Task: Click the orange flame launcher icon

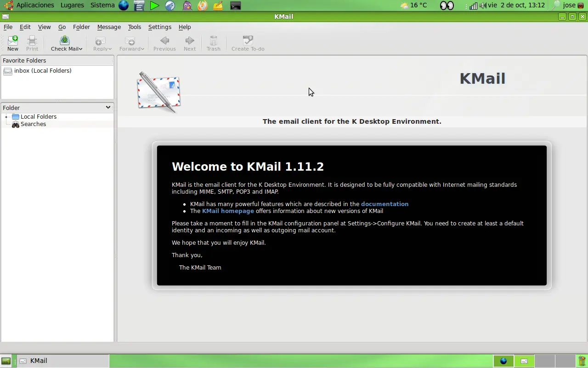Action: click(x=202, y=6)
